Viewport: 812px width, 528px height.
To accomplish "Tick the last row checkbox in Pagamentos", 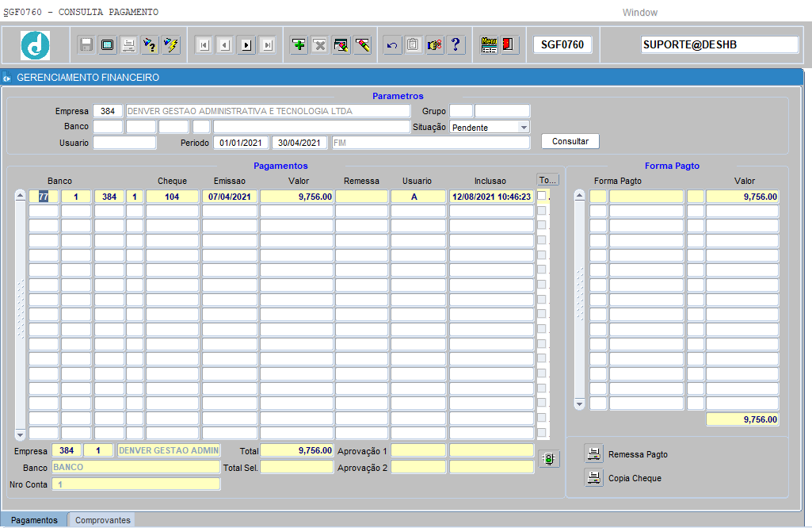I will pyautogui.click(x=542, y=432).
